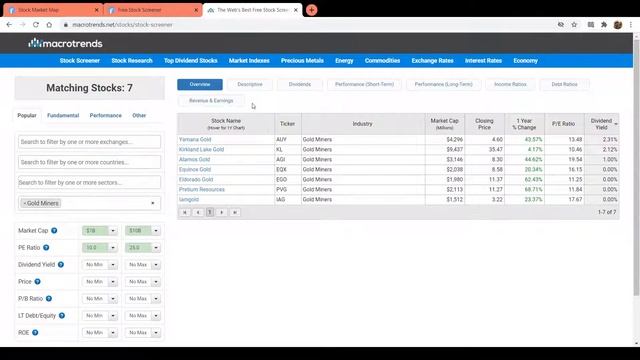Open Pretium Resources stock link

click(x=202, y=190)
